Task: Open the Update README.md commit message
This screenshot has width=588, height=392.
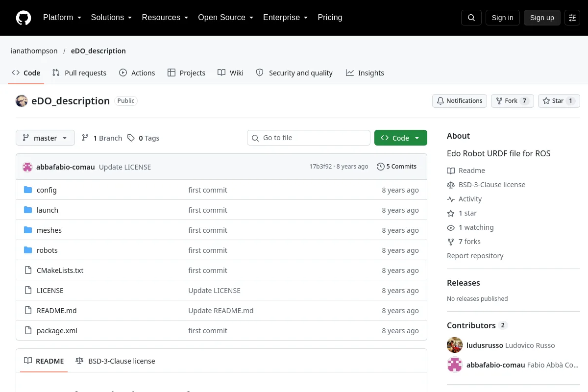Action: tap(221, 311)
